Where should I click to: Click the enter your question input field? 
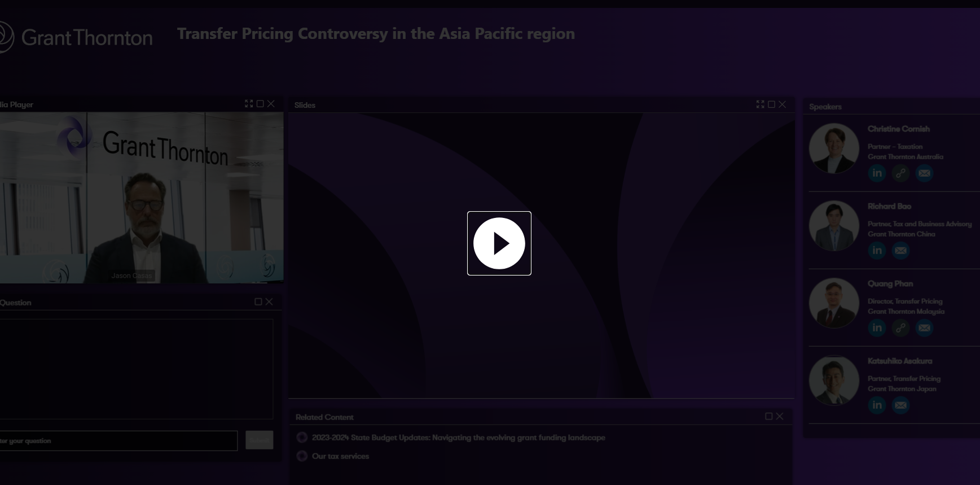(x=118, y=441)
